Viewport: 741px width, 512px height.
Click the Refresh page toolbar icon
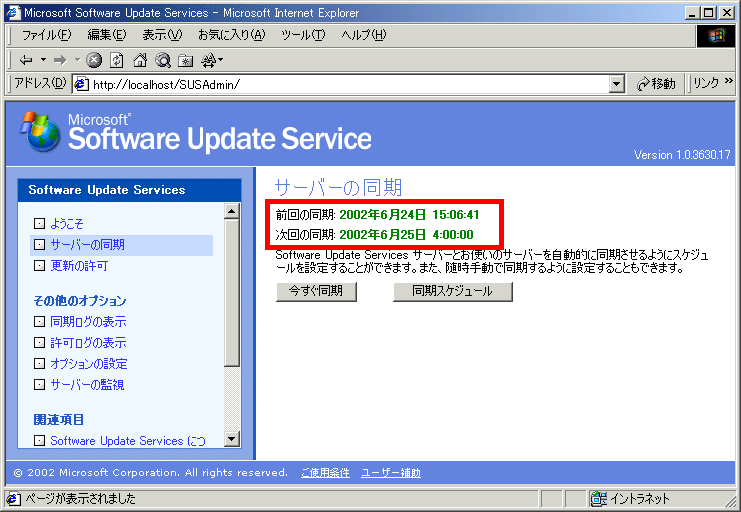click(117, 60)
